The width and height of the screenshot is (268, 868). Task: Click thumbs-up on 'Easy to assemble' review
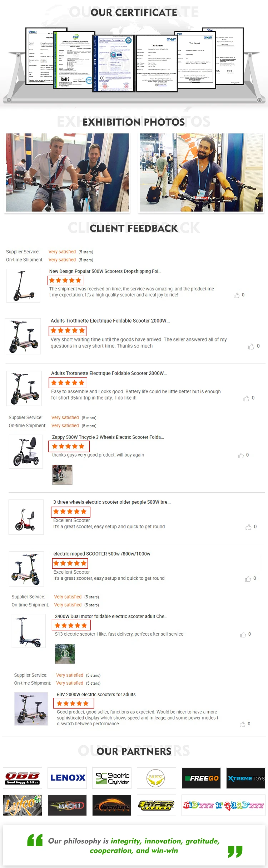click(x=246, y=398)
